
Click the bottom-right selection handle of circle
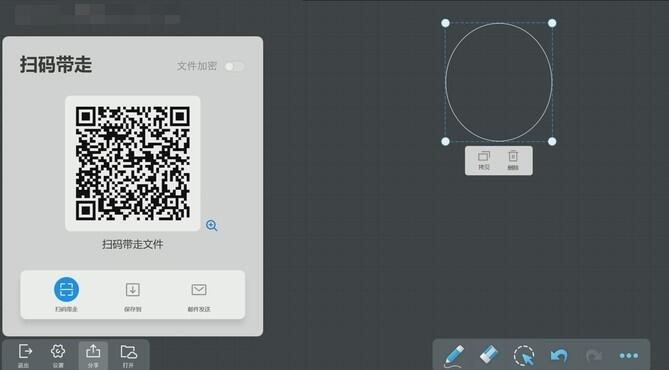click(x=552, y=141)
